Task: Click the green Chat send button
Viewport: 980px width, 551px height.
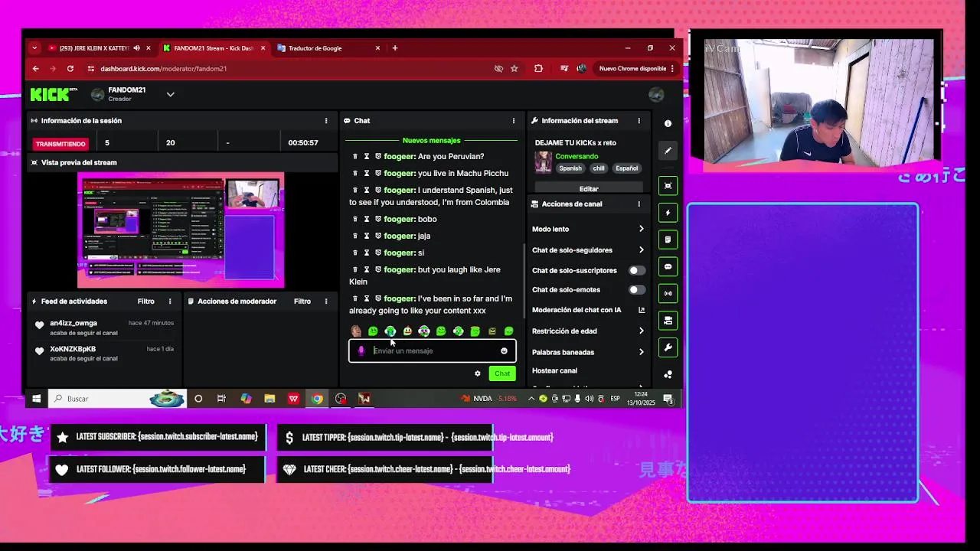Action: click(502, 373)
